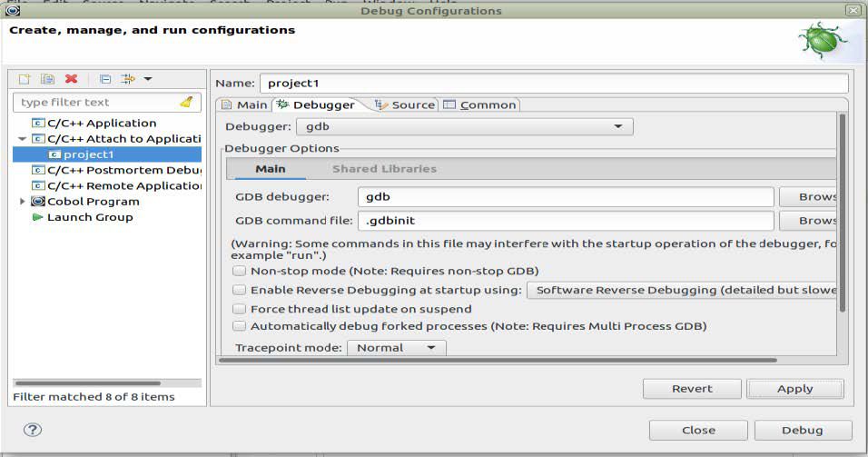
Task: Open Software Reverse Debugging dropdown
Action: coord(682,290)
